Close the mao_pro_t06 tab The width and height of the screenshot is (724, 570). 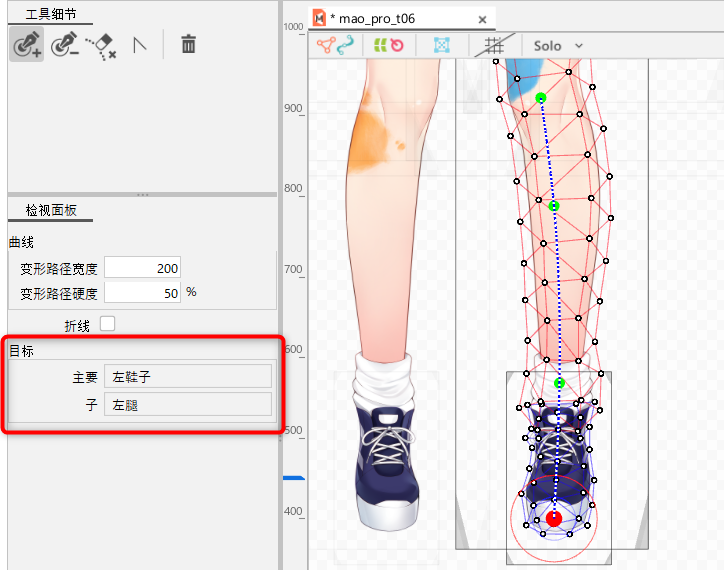click(x=483, y=18)
